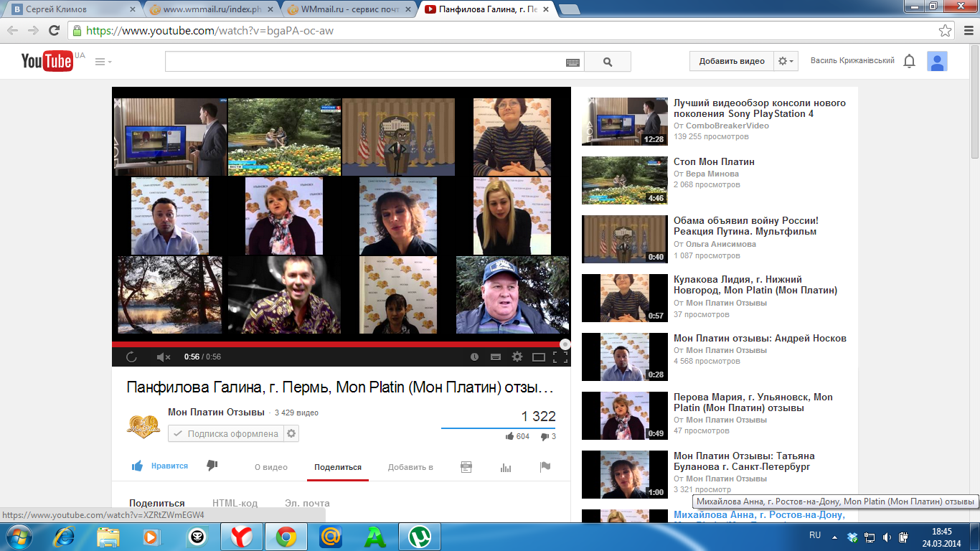Click the on-screen keyboard icon in search box

573,62
